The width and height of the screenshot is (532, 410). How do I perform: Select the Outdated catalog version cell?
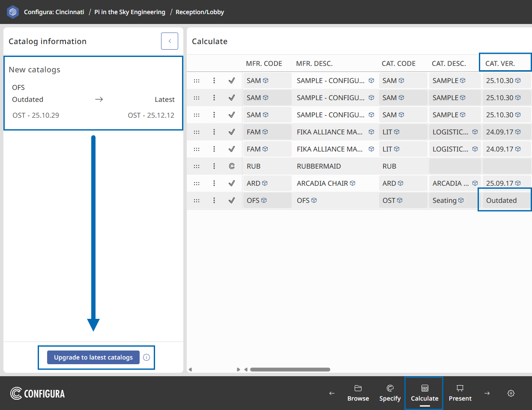click(x=507, y=200)
